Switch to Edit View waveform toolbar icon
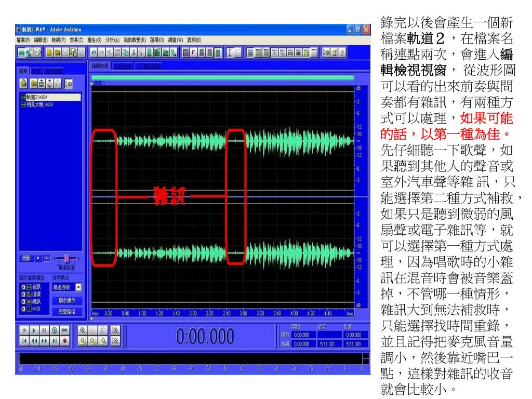Screen dimensions: 532x399 click(x=22, y=52)
